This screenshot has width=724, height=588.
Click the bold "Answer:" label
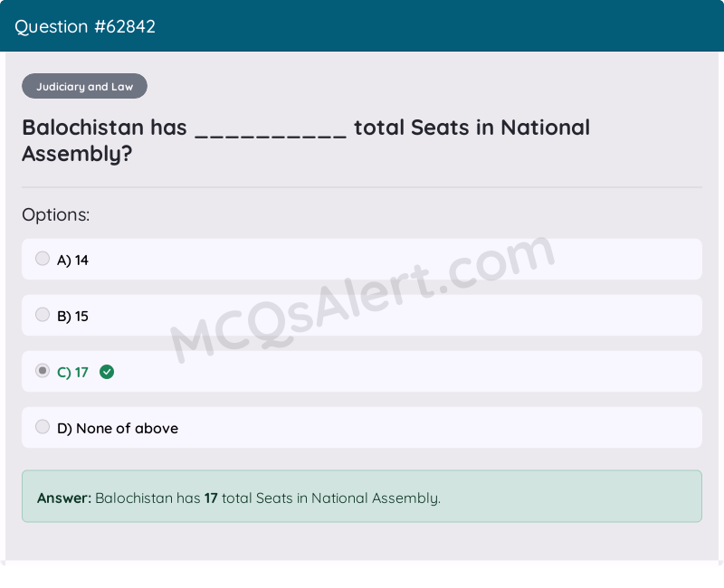click(64, 498)
